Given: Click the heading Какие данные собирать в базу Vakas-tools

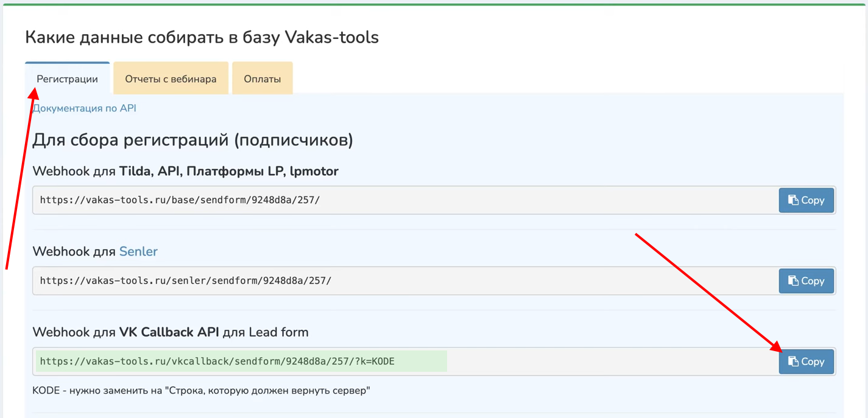Looking at the screenshot, I should pos(202,37).
